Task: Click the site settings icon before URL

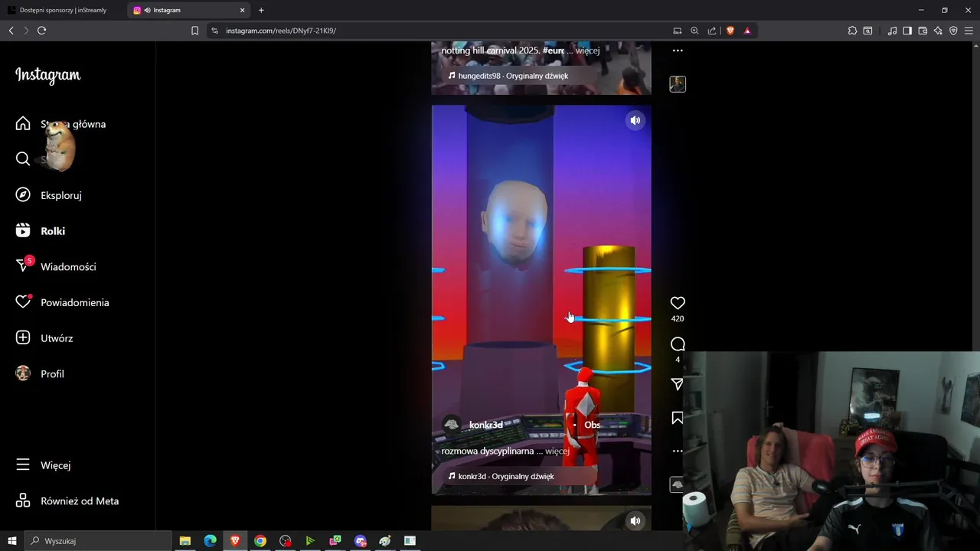Action: [x=214, y=31]
